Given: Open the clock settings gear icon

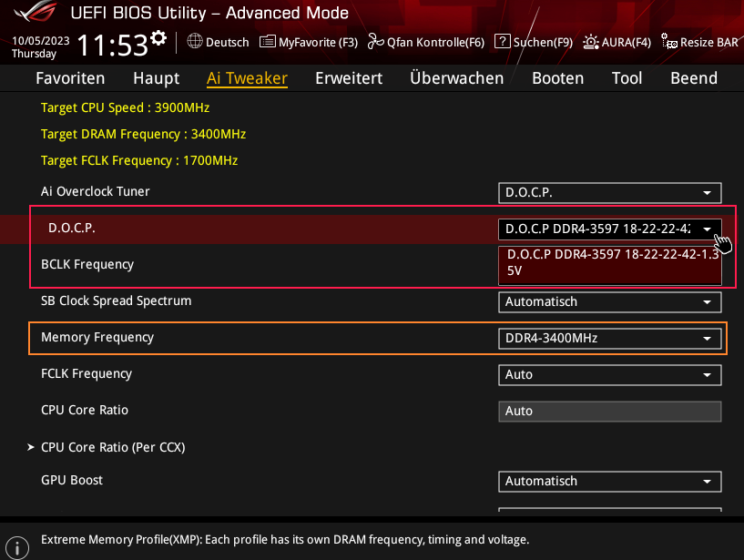Looking at the screenshot, I should point(158,38).
